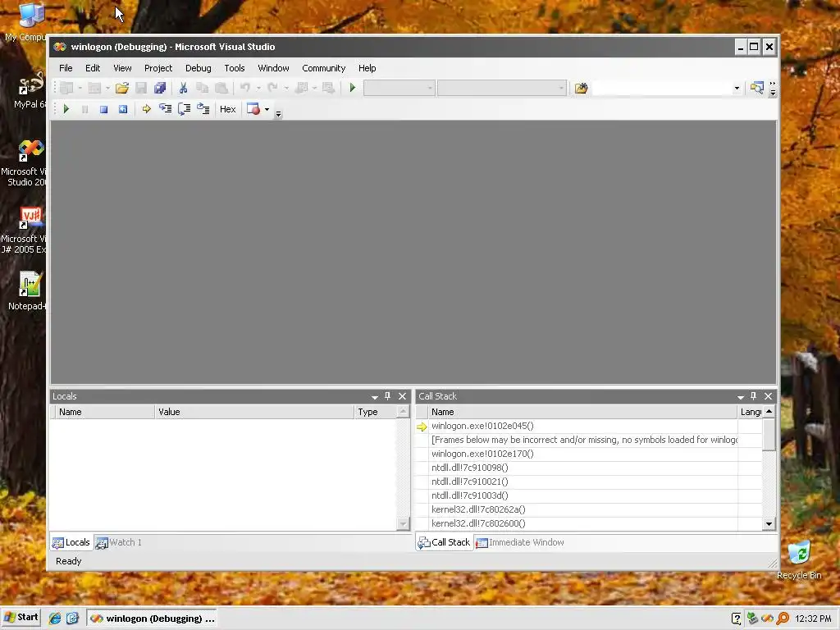840x630 pixels.
Task: Toggle Hex display button
Action: coord(228,109)
